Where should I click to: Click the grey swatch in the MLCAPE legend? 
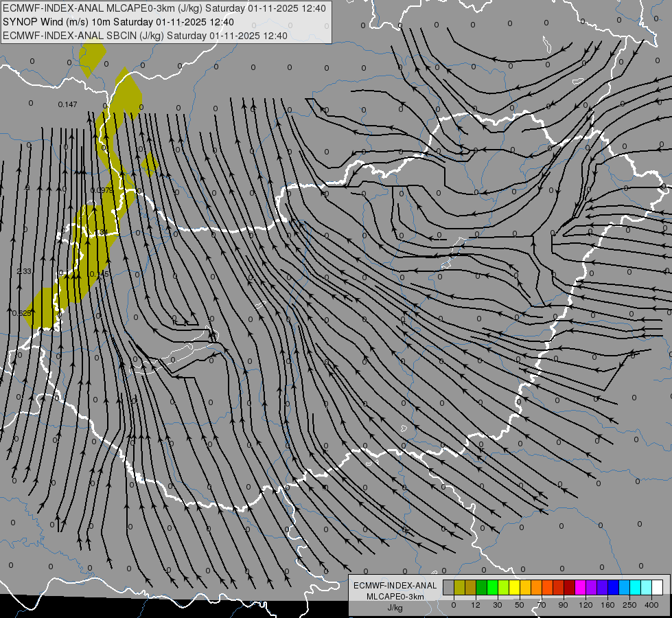tap(449, 587)
